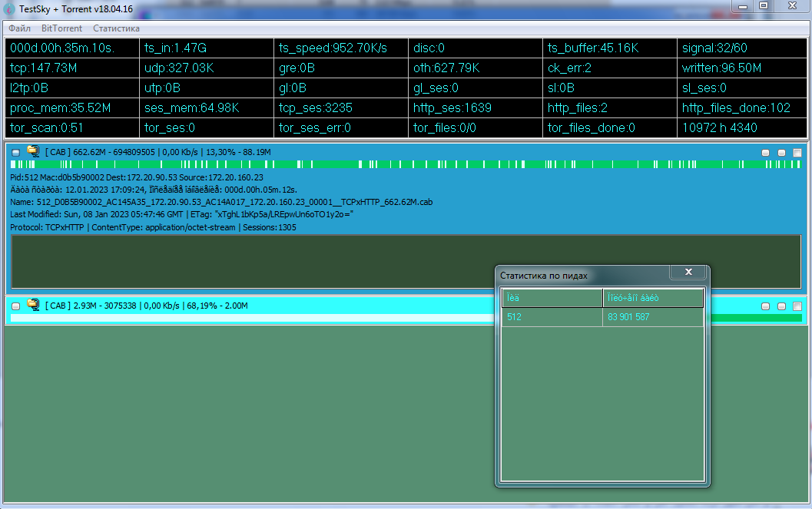Click the segmented progress bar of the 662.62M download
This screenshot has width=812, height=509.
tap(406, 164)
